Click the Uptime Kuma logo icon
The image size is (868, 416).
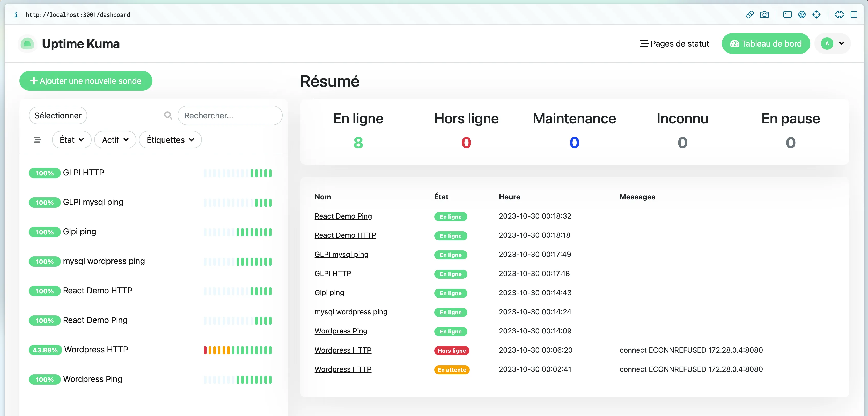(x=27, y=44)
